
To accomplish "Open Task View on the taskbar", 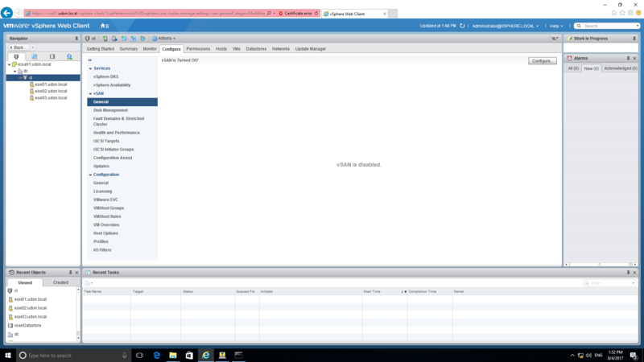I will pyautogui.click(x=139, y=356).
